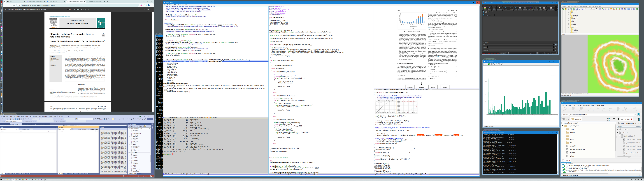Open Emacs Buffers menu
The image size is (644, 181).
[176, 5]
